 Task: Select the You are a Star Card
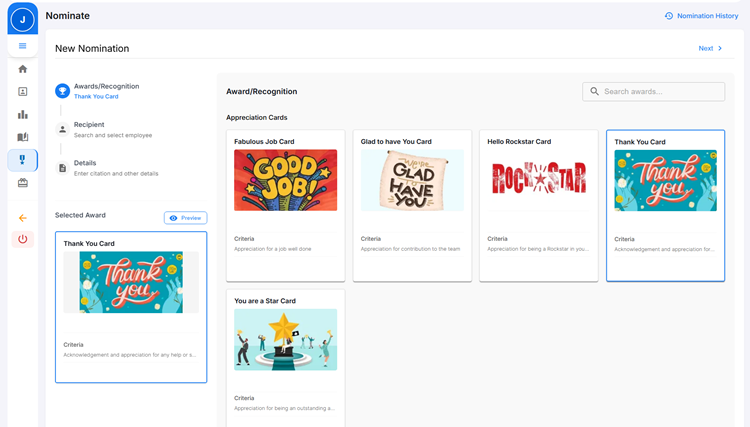coord(286,358)
